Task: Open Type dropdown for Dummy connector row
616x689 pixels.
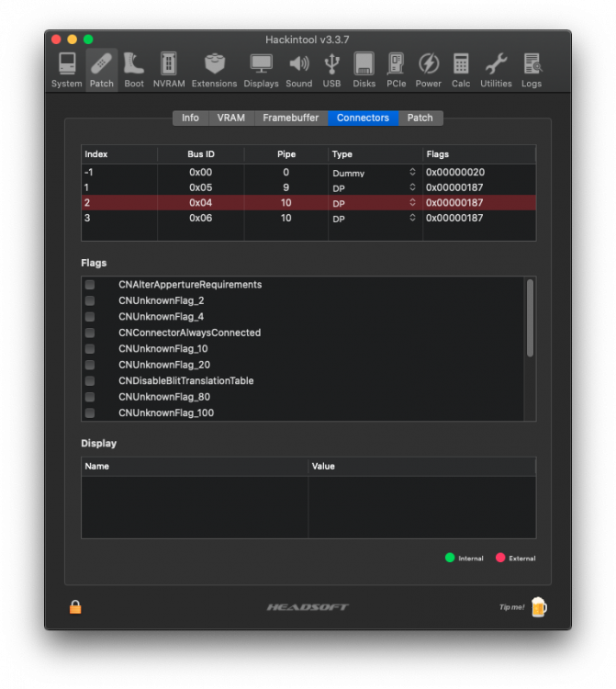Action: click(412, 173)
